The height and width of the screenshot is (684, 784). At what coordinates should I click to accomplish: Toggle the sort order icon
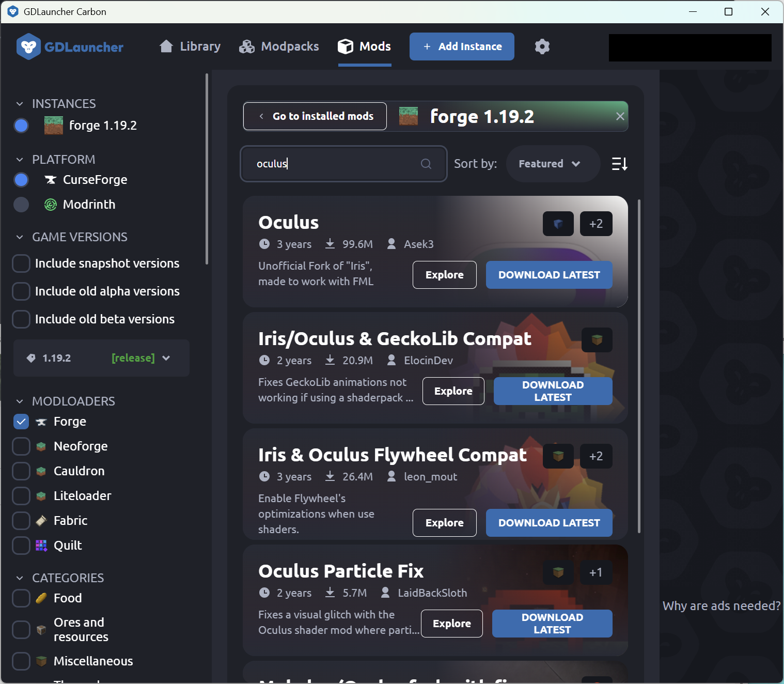(x=619, y=164)
